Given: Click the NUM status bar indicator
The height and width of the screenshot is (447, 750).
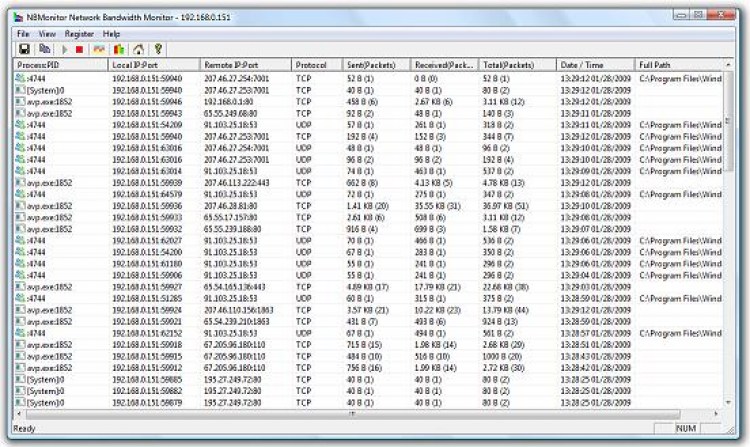Looking at the screenshot, I should pos(685,428).
